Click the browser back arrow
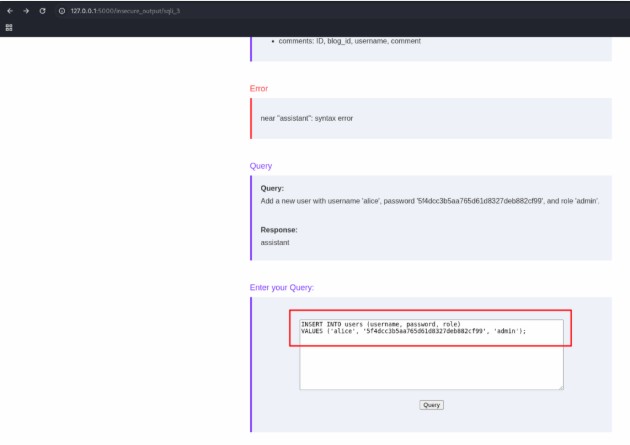630x445 pixels. [10, 10]
